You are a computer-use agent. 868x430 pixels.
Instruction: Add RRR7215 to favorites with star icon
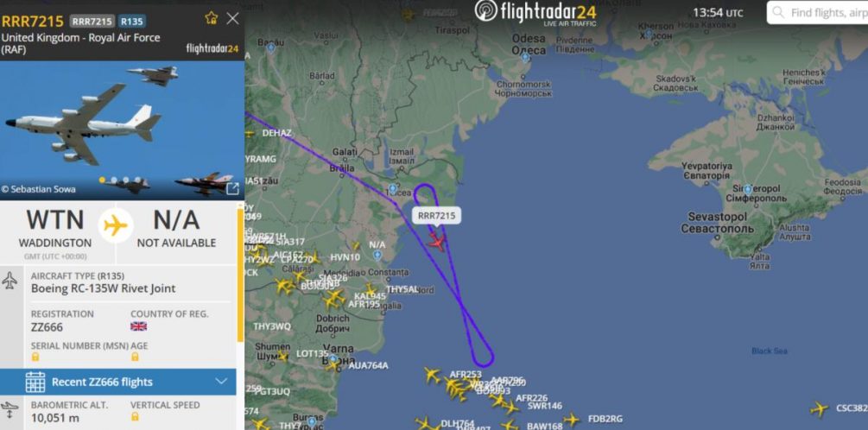(x=212, y=18)
